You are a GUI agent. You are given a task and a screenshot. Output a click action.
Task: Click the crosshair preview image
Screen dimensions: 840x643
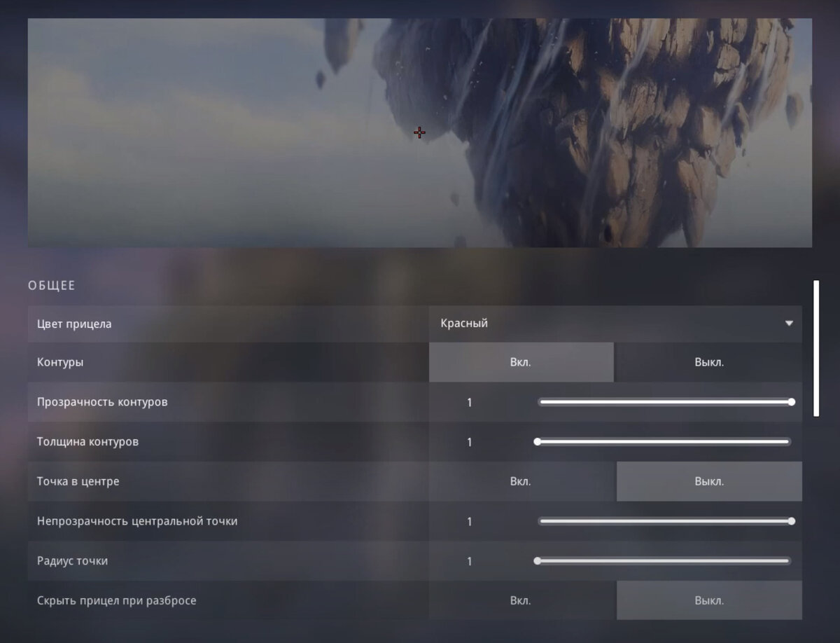[420, 133]
